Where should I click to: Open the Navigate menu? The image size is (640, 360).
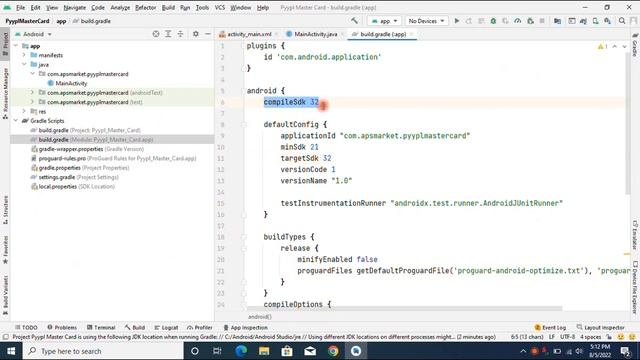(x=75, y=7)
